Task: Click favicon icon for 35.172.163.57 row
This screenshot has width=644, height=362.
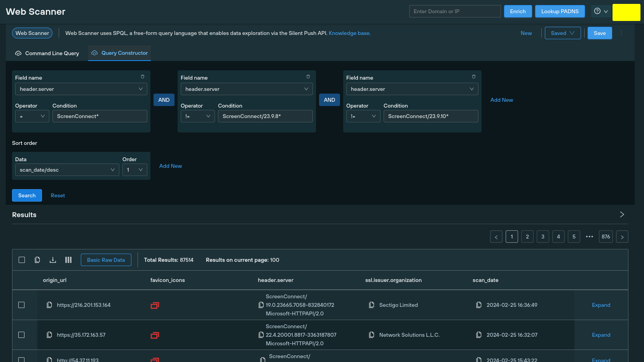Action: (155, 335)
